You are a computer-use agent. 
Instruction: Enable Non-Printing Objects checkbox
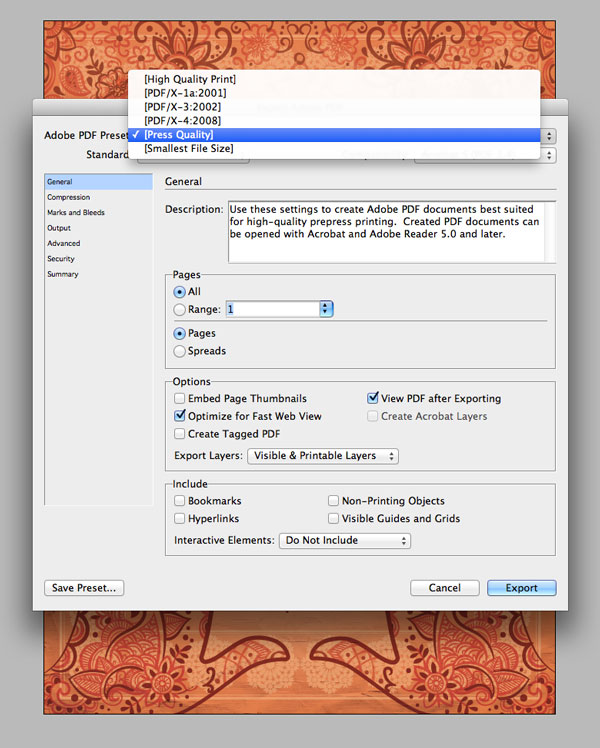[x=333, y=500]
